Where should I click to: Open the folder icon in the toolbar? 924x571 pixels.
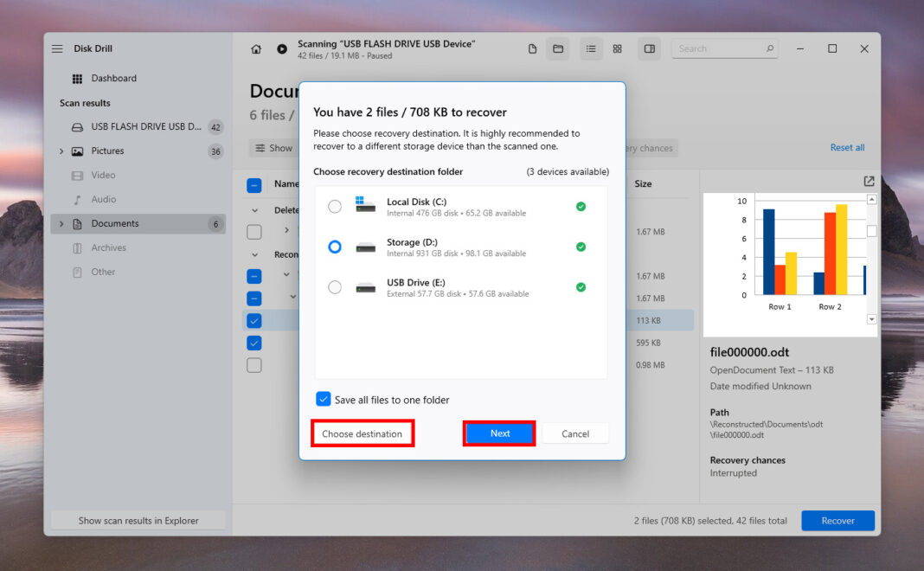pyautogui.click(x=557, y=48)
